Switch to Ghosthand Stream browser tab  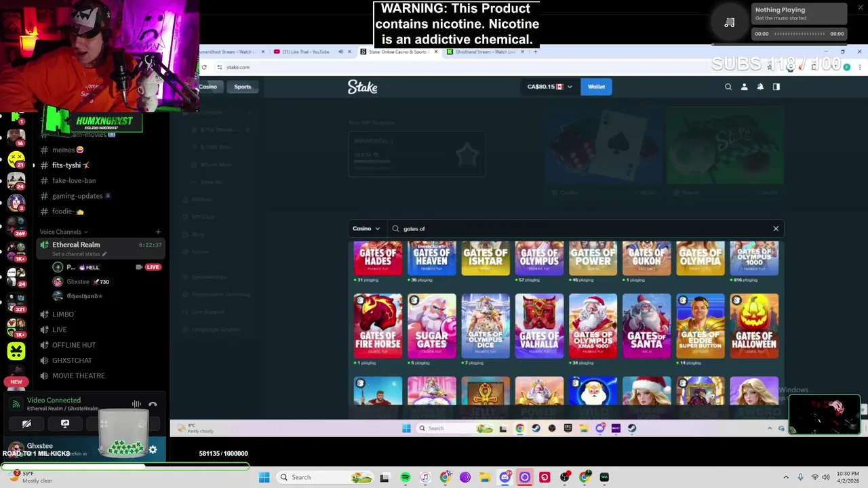(x=485, y=52)
